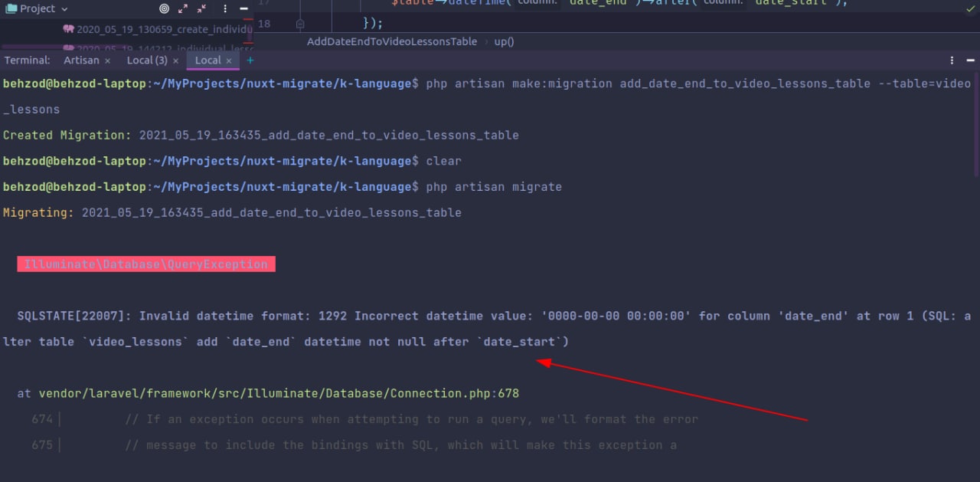Viewport: 980px width, 482px height.
Task: Click the select opened file target icon
Action: 164,8
